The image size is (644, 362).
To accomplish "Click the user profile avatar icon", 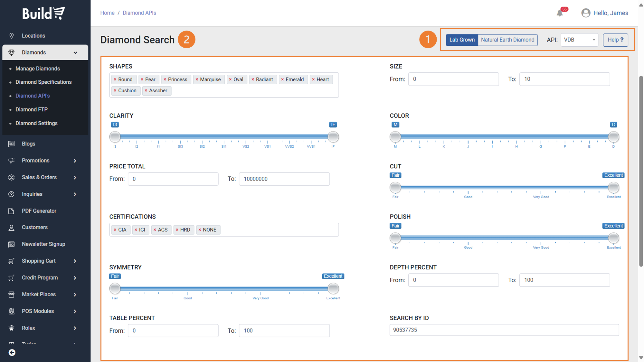I will click(586, 13).
